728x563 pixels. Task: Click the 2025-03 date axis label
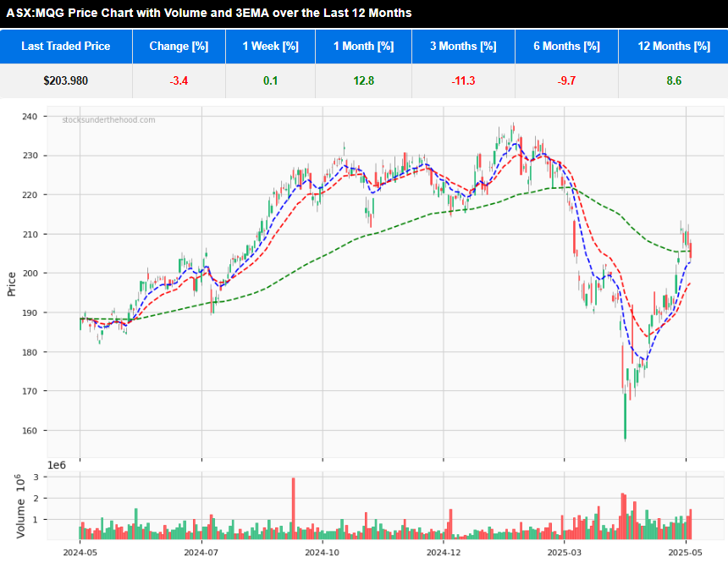point(565,552)
